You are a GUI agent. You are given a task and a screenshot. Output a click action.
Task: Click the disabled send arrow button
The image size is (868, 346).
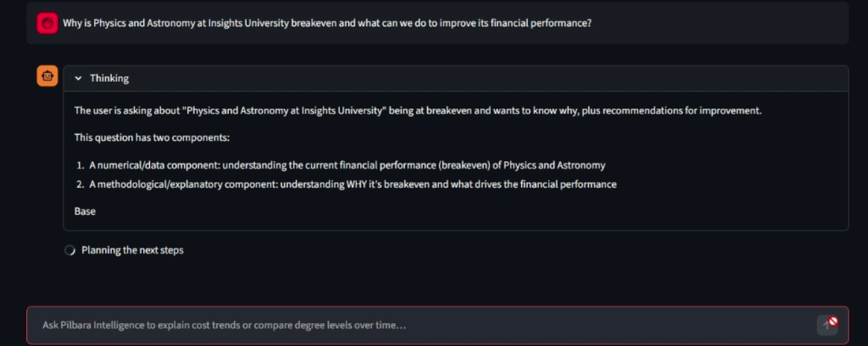click(x=827, y=325)
